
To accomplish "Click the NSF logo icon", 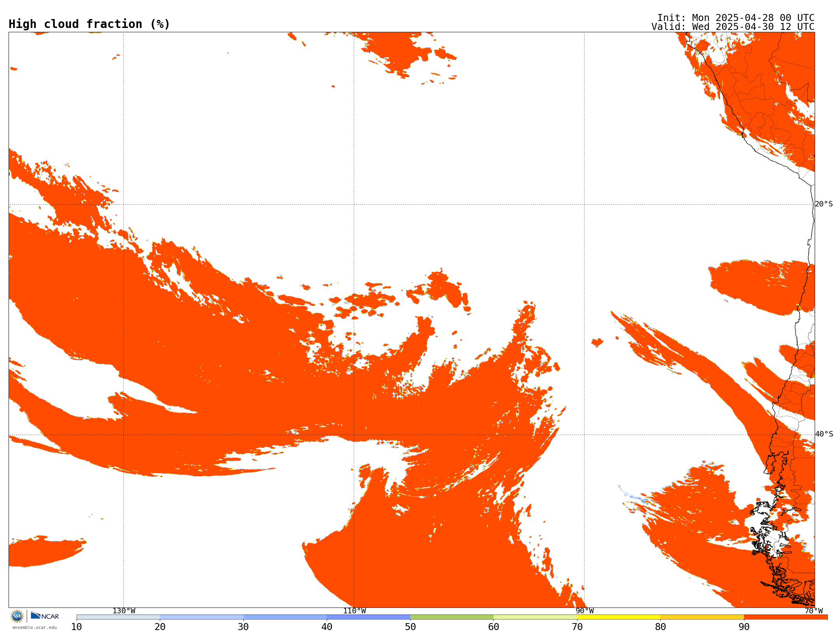I will click(17, 616).
